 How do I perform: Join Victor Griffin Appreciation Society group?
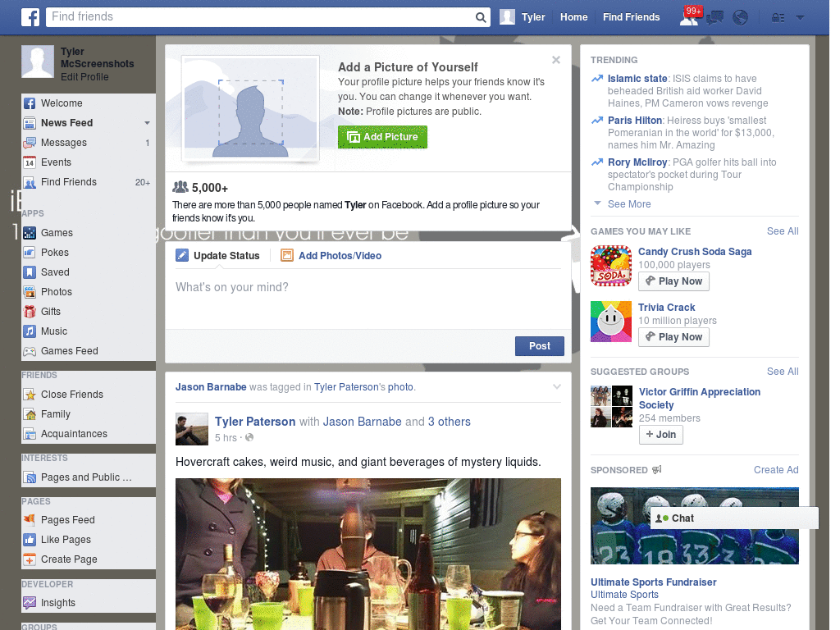(x=660, y=435)
